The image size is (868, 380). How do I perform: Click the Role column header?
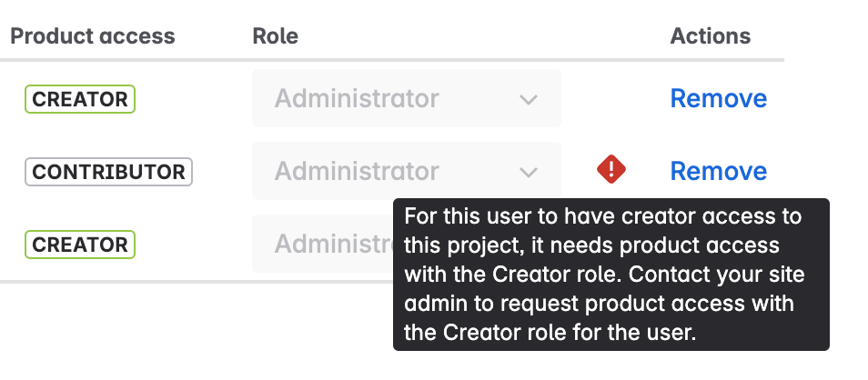(x=275, y=36)
